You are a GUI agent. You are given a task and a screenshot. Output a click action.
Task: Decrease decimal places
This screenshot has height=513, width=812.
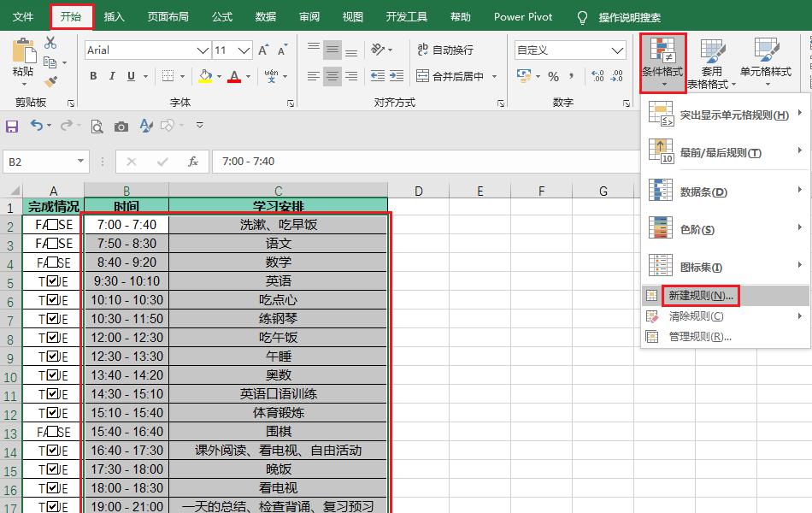(x=617, y=76)
